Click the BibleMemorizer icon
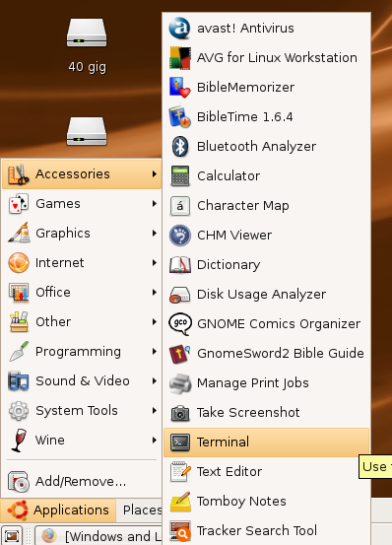The width and height of the screenshot is (392, 545). pos(179,88)
